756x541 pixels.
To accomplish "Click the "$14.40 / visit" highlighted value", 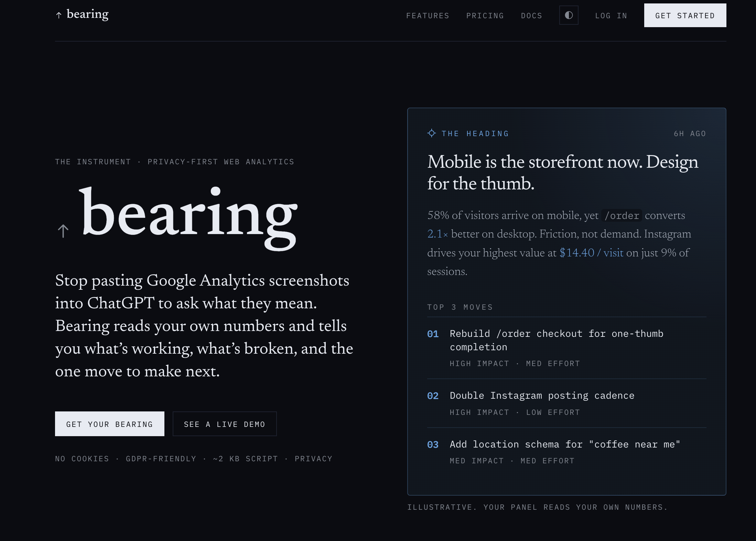I will (591, 253).
